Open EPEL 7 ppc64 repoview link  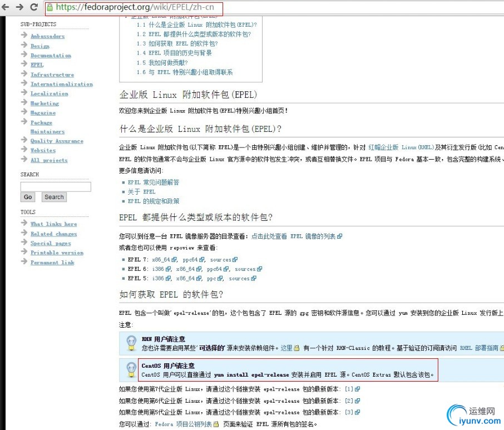194,259
